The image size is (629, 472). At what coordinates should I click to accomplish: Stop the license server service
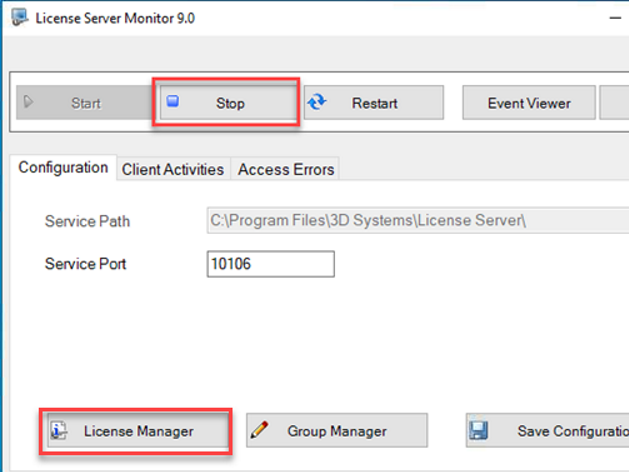point(228,102)
